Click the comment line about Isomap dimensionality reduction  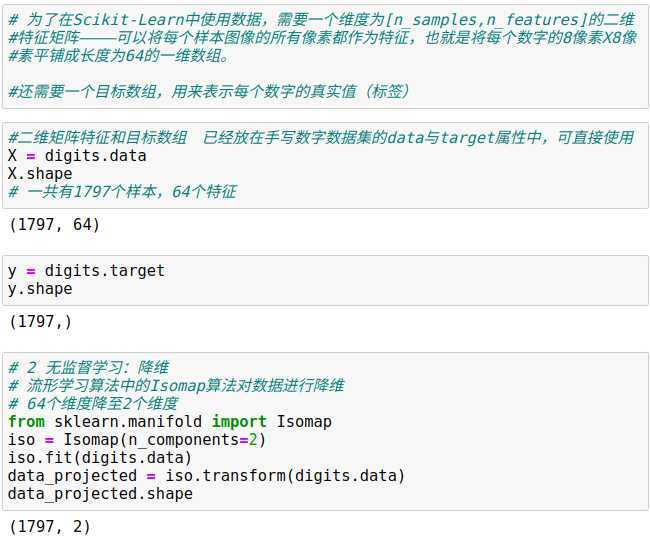click(x=176, y=385)
